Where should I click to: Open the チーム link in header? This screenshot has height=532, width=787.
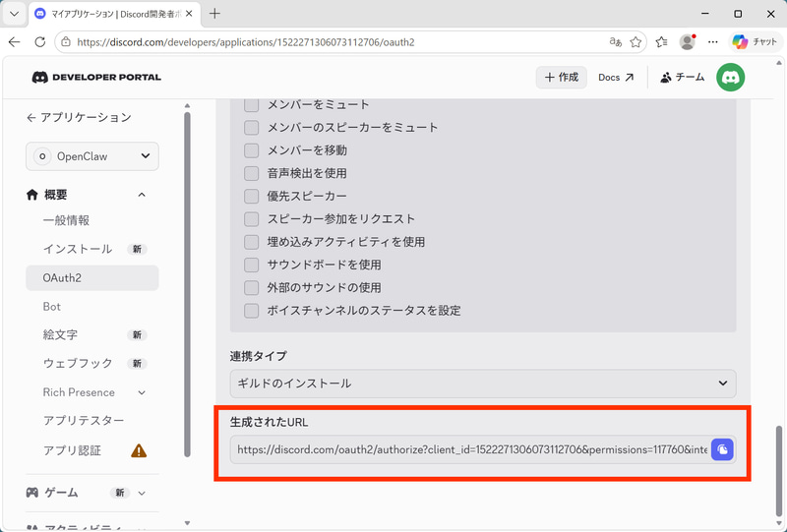pos(682,78)
